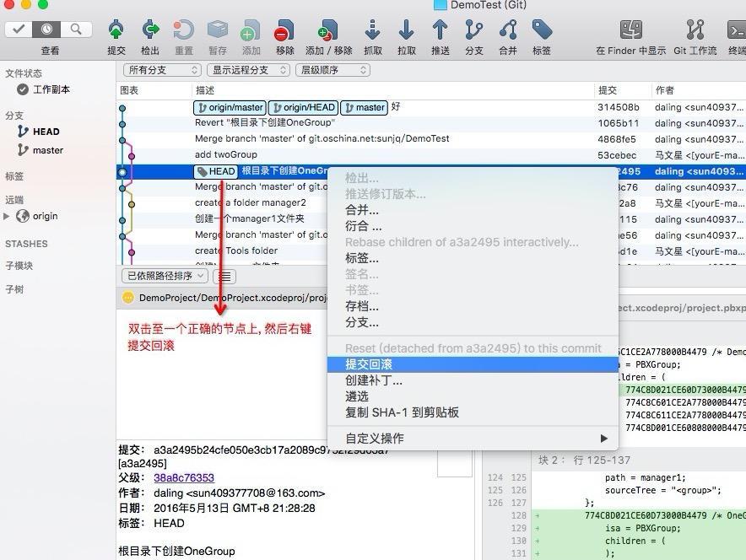Click the Tag (标签) toolbar icon
Image resolution: width=746 pixels, height=560 pixels.
point(542,30)
